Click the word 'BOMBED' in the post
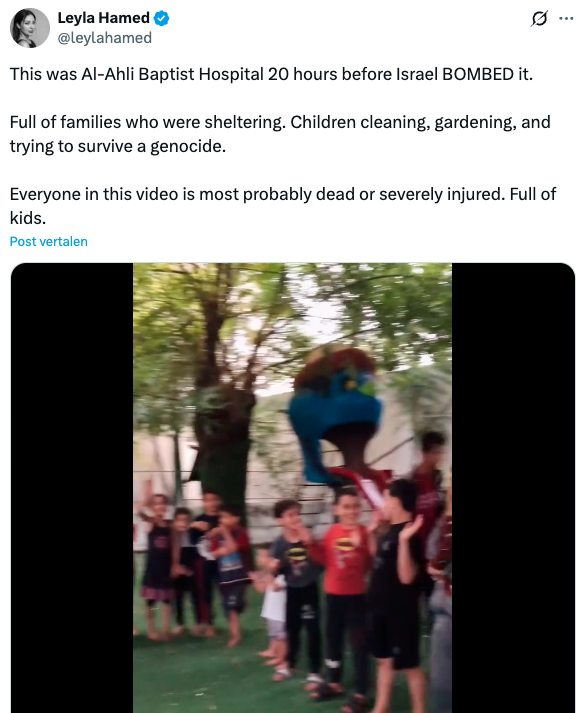The width and height of the screenshot is (588, 713). (477, 74)
